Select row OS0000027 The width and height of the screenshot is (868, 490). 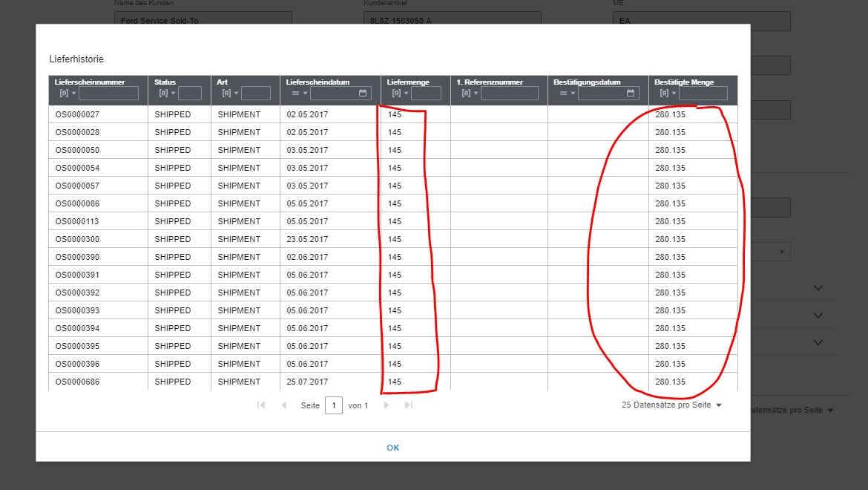coord(393,114)
